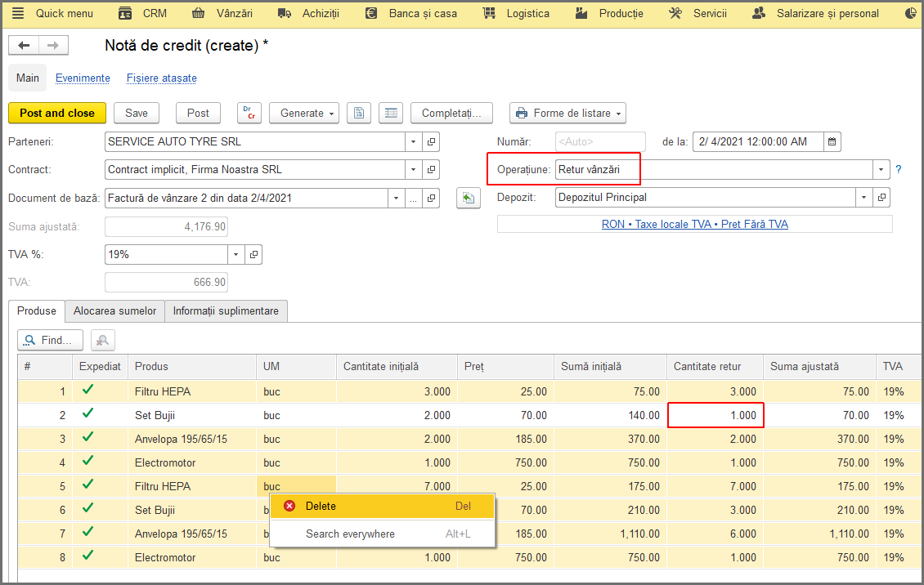Expand the Operațiune dropdown arrow
Image resolution: width=924 pixels, height=585 pixels.
881,169
